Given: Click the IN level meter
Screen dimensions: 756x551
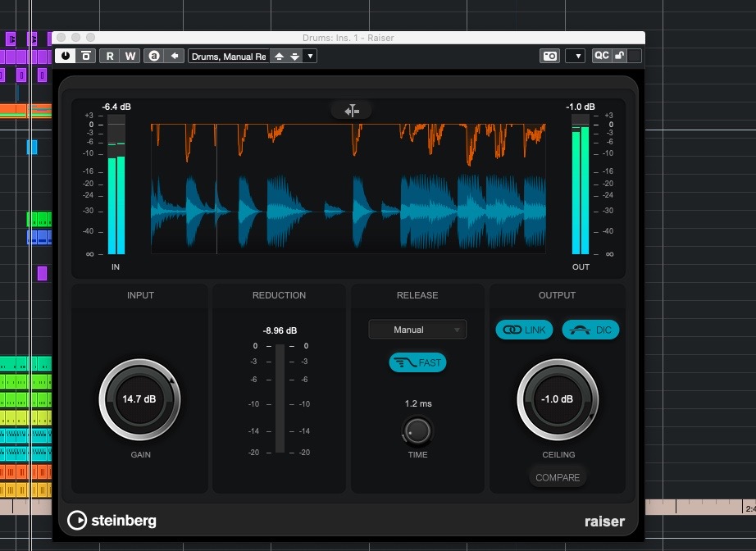Looking at the screenshot, I should pos(116,184).
